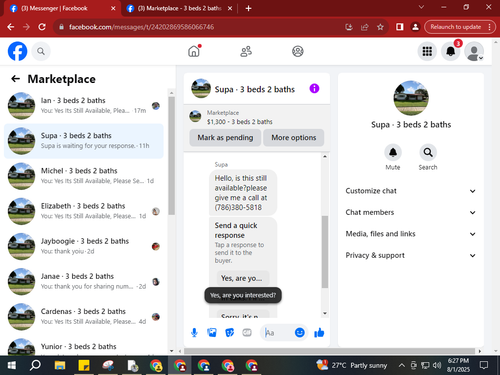Image resolution: width=500 pixels, height=375 pixels.
Task: Click More options button
Action: [294, 138]
